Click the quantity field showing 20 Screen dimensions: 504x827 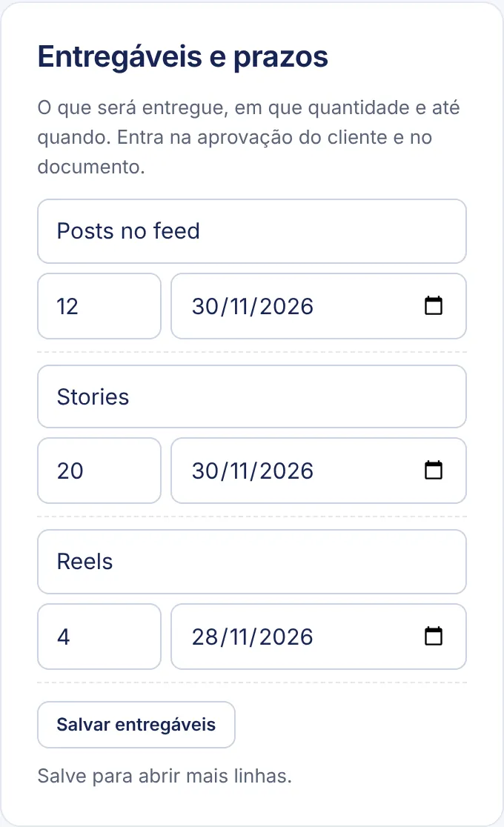pyautogui.click(x=99, y=471)
